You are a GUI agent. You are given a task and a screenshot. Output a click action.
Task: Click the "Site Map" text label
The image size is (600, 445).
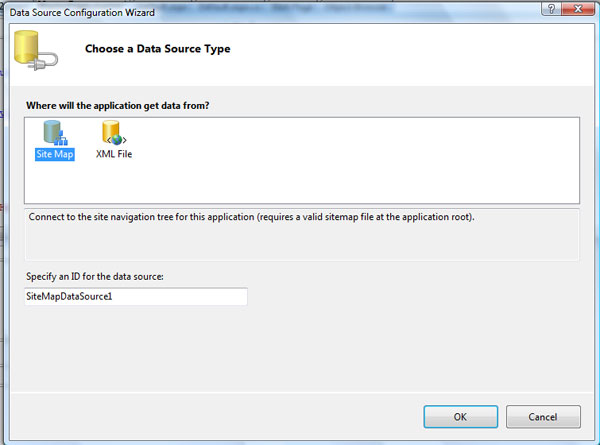tap(55, 154)
